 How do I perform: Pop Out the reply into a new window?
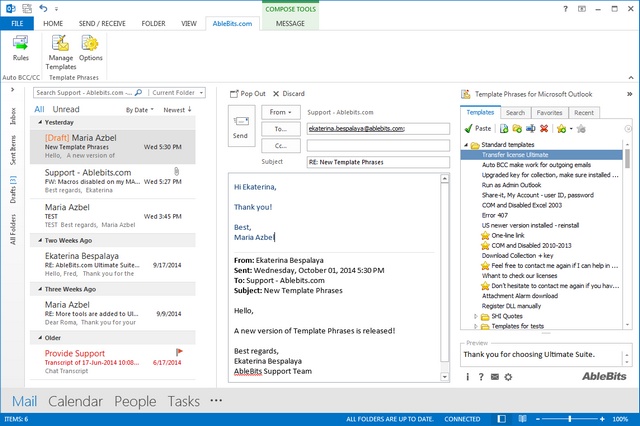[248, 94]
